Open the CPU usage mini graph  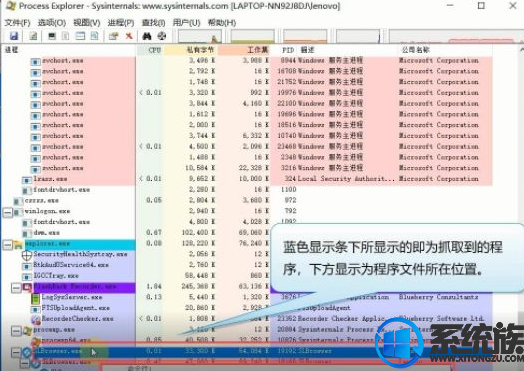pos(199,36)
